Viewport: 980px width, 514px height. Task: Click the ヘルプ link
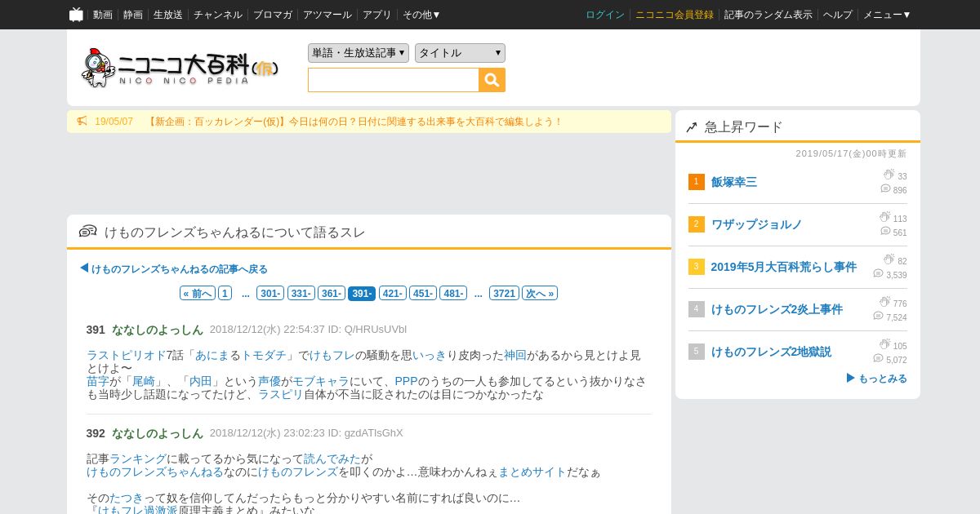838,15
